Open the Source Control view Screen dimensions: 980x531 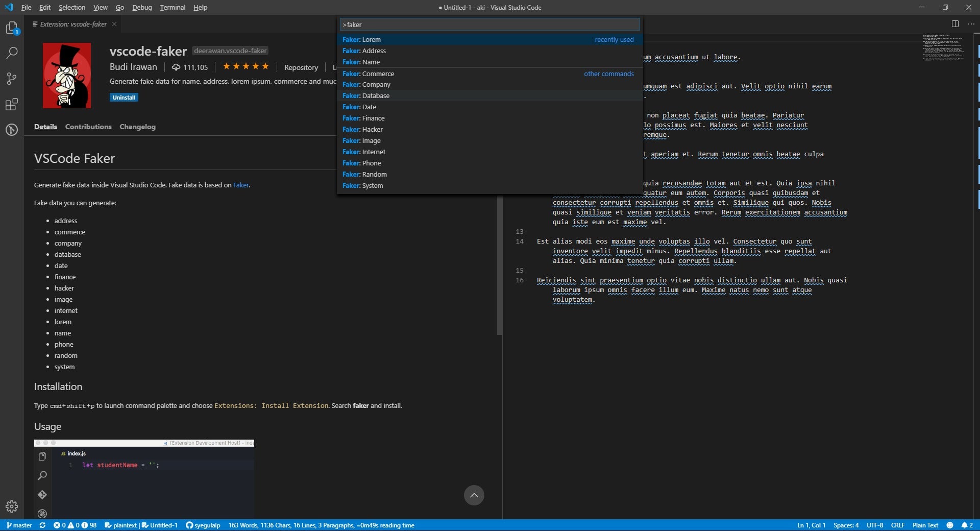(12, 78)
